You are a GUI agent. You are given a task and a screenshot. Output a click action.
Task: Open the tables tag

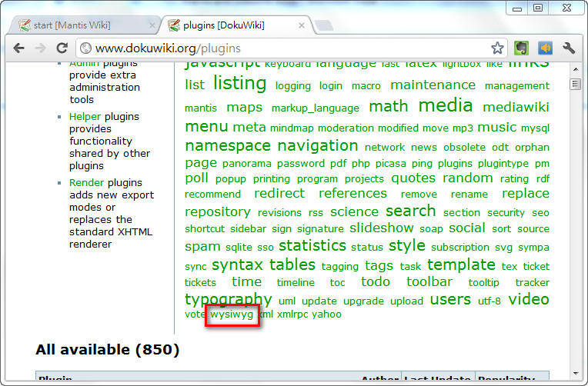click(292, 265)
